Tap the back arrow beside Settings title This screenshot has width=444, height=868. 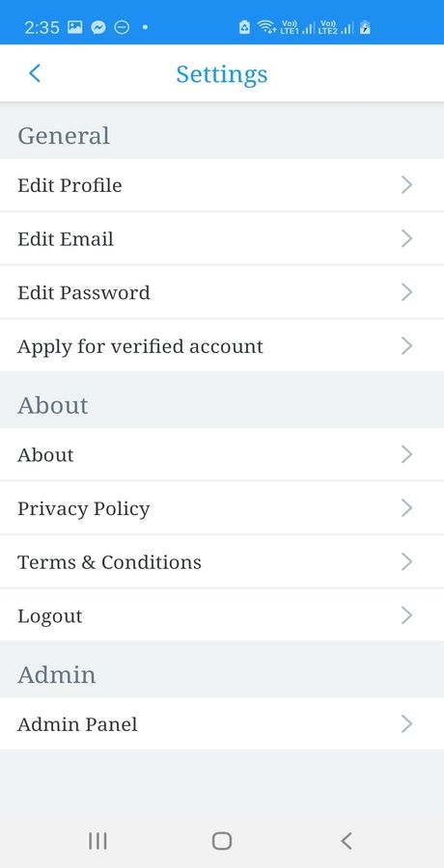click(x=35, y=73)
